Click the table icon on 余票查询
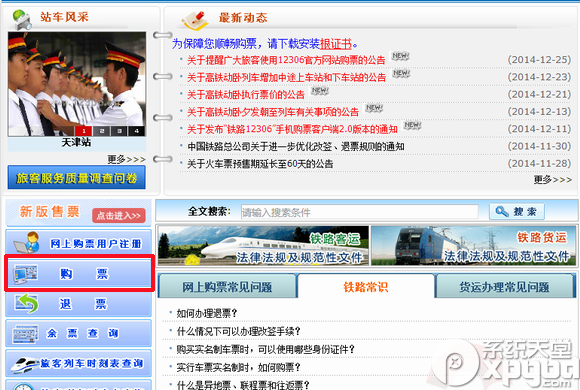 click(x=25, y=334)
